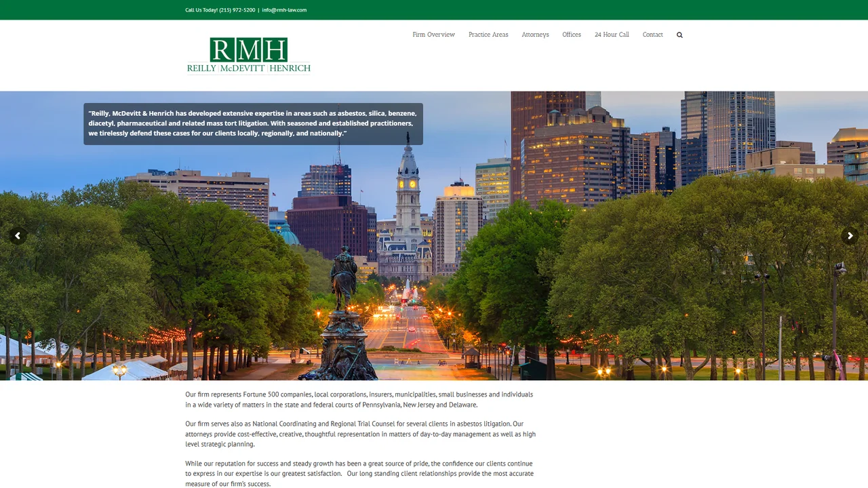
Task: Click the paragraph starting 'Our firm represents Fortune 500'
Action: 359,399
